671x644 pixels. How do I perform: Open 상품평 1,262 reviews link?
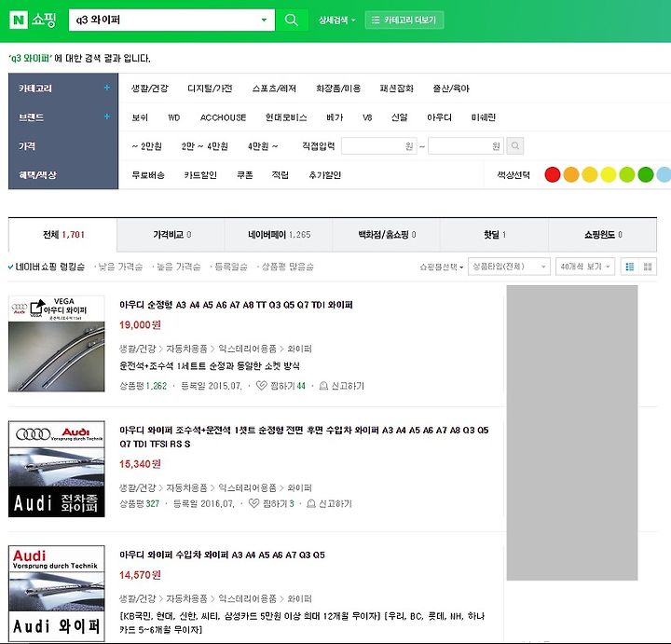point(144,386)
